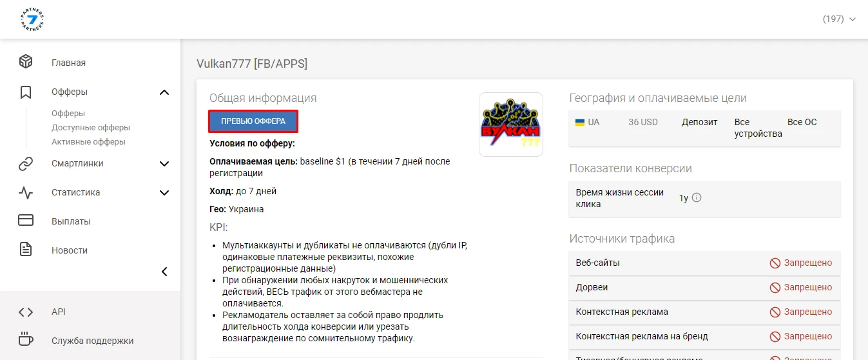Click the Офферы bookmark icon

click(x=26, y=92)
